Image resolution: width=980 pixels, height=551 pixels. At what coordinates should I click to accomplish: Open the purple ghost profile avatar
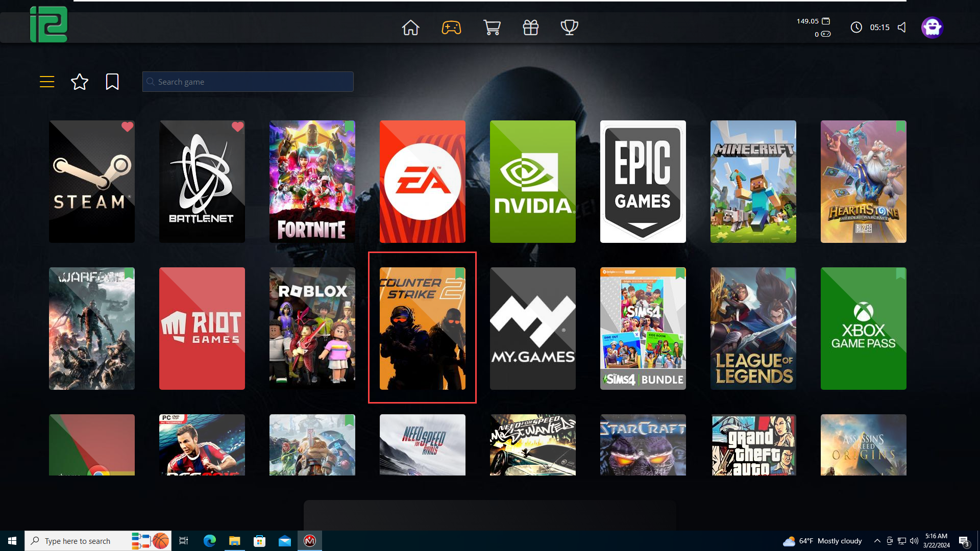(932, 28)
